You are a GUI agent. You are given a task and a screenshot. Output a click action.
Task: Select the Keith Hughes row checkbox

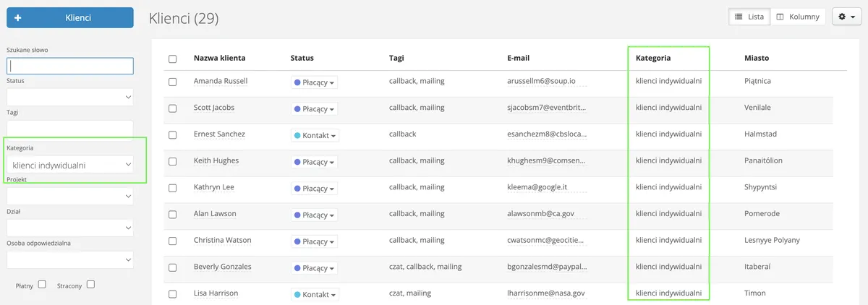172,161
